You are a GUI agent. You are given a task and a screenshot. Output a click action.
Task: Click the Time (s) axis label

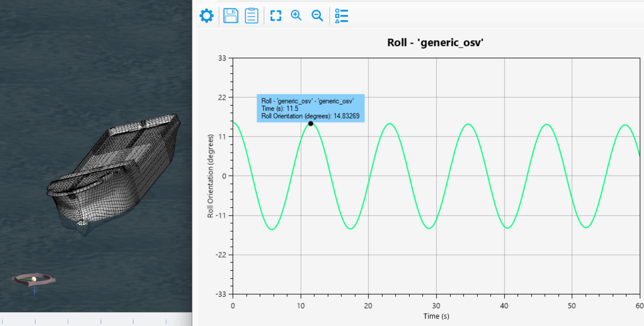436,316
